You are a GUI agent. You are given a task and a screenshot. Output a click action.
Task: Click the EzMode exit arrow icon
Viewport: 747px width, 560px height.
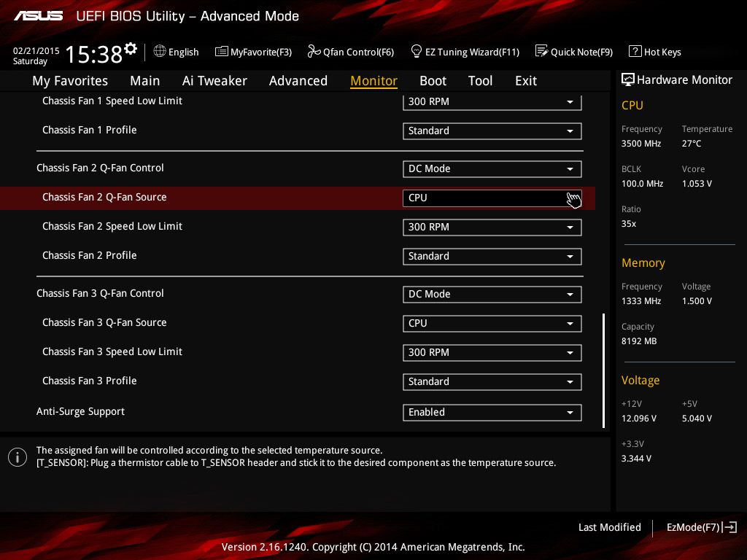pos(729,527)
